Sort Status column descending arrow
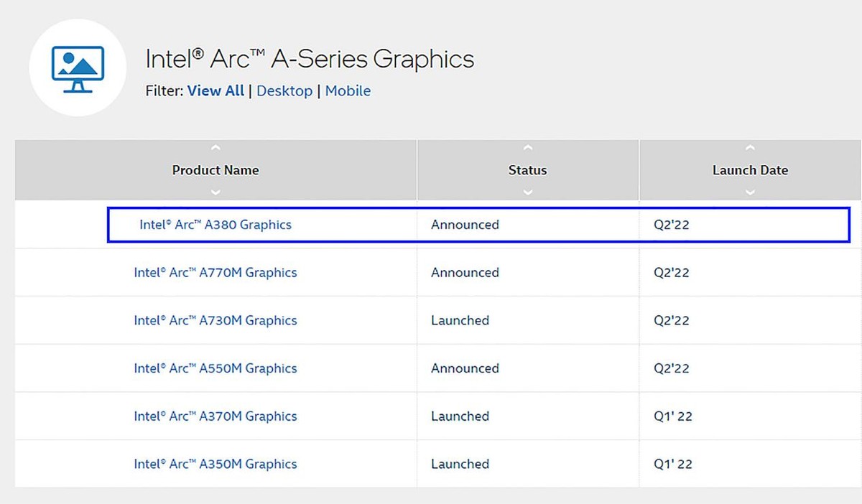 [x=528, y=192]
